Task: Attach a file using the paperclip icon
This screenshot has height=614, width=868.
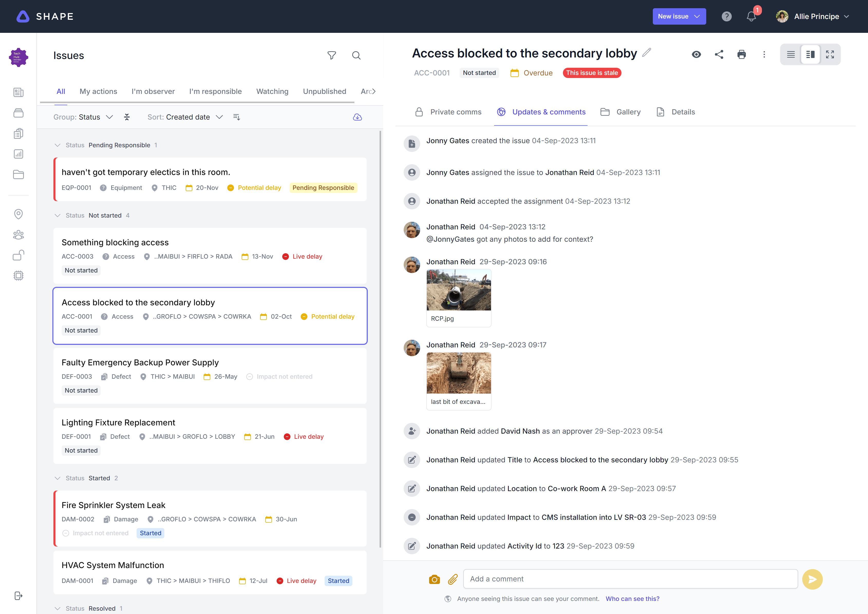Action: coord(452,579)
